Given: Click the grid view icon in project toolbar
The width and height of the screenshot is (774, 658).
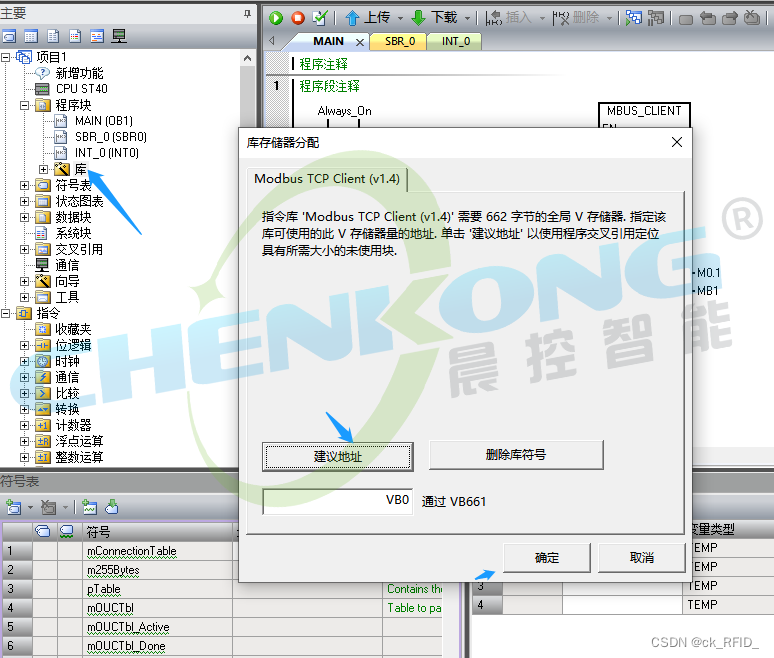Looking at the screenshot, I should [x=31, y=36].
